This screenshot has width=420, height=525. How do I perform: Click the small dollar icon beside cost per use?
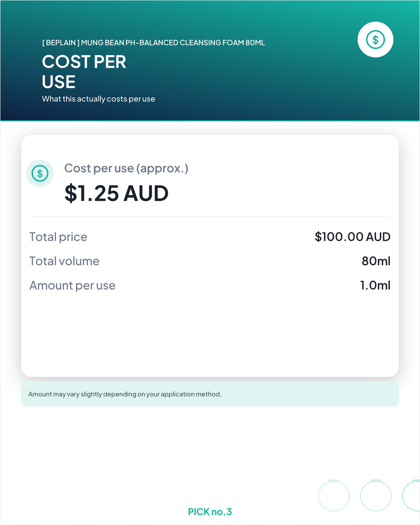coord(40,173)
